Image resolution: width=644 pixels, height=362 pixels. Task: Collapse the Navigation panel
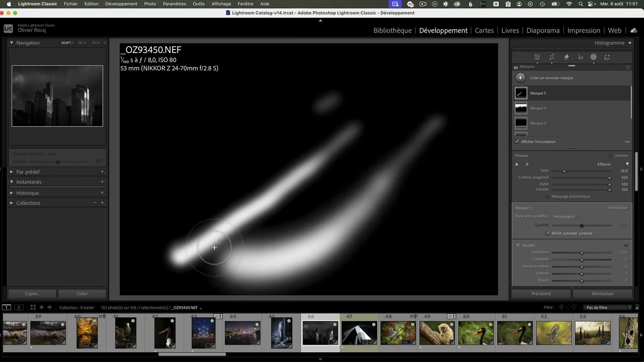pyautogui.click(x=11, y=43)
